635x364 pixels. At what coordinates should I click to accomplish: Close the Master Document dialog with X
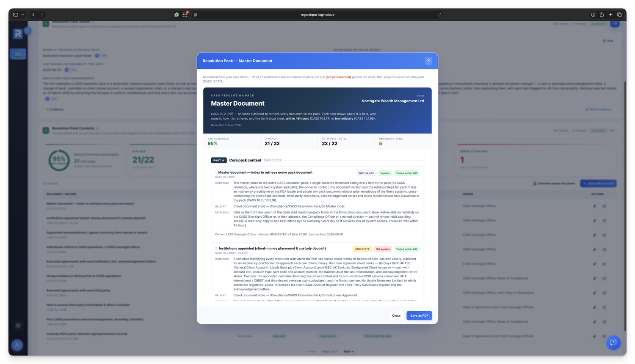point(428,60)
